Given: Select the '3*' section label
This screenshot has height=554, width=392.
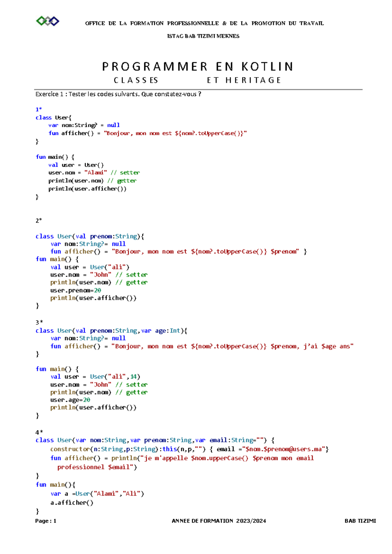Looking at the screenshot, I should click(39, 322).
